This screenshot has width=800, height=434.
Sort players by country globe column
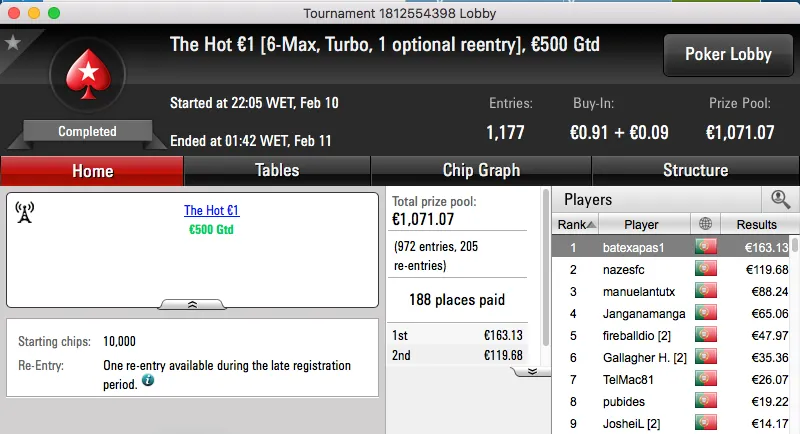point(705,225)
